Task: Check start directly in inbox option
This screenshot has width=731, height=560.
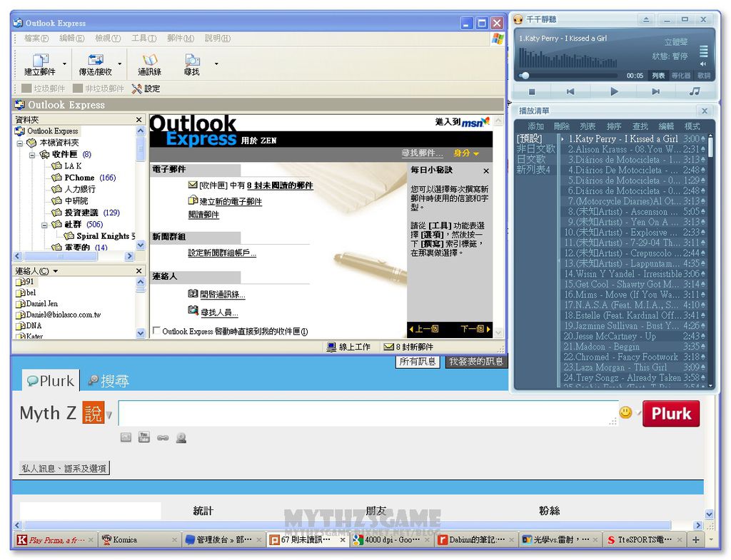Action: click(x=156, y=331)
